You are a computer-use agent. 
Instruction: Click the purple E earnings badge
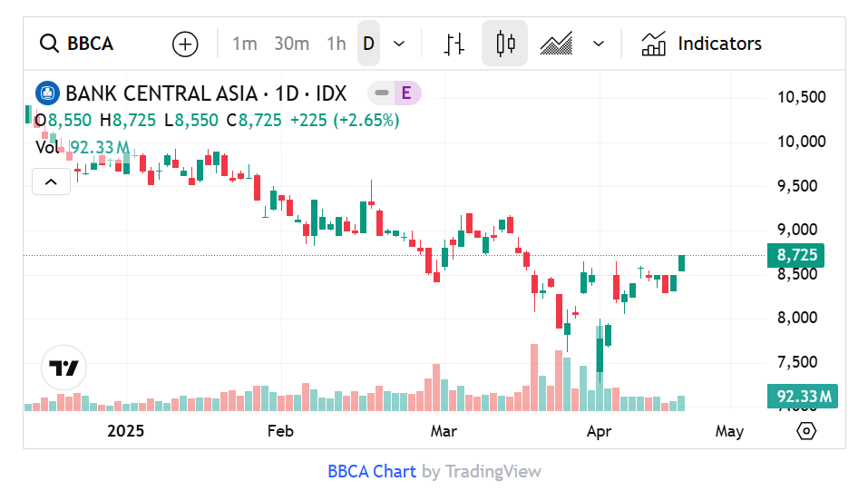(406, 93)
